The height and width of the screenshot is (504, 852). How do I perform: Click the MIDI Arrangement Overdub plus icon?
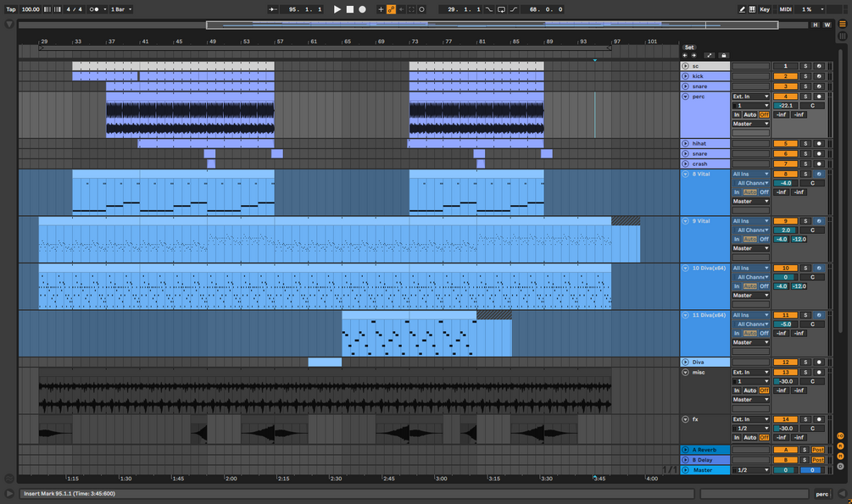pyautogui.click(x=381, y=9)
